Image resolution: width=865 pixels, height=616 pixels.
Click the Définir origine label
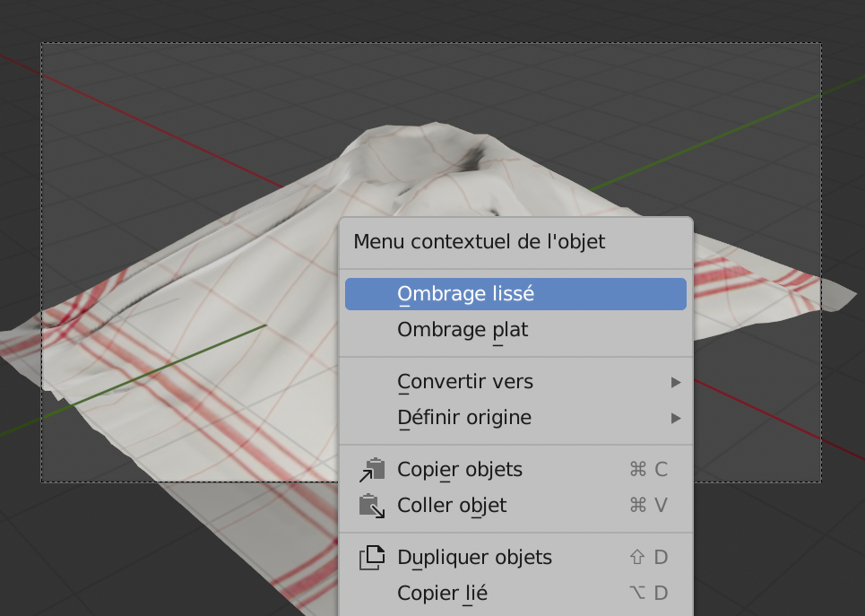pos(464,418)
